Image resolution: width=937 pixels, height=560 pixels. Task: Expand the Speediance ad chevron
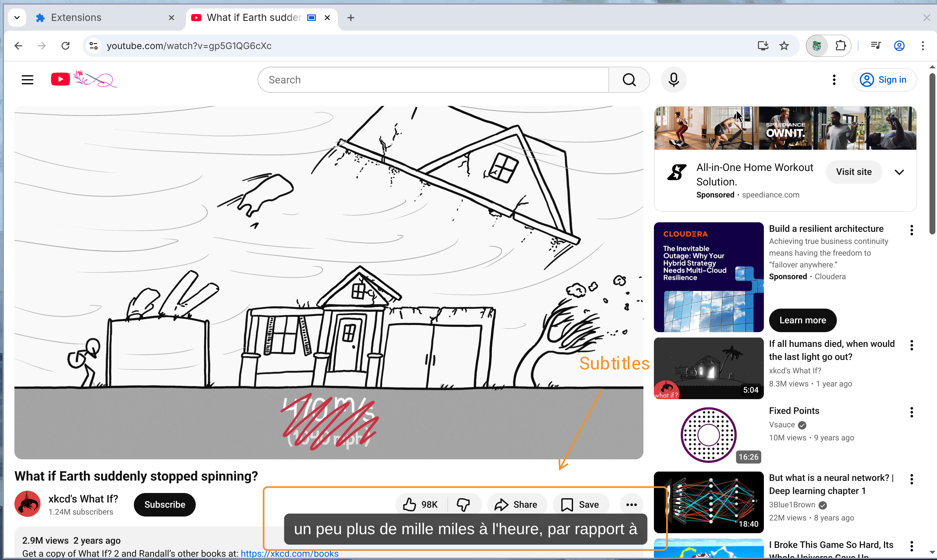click(x=899, y=172)
